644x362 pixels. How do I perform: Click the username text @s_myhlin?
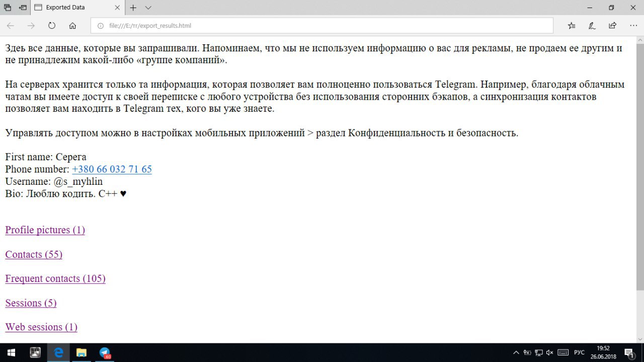78,181
